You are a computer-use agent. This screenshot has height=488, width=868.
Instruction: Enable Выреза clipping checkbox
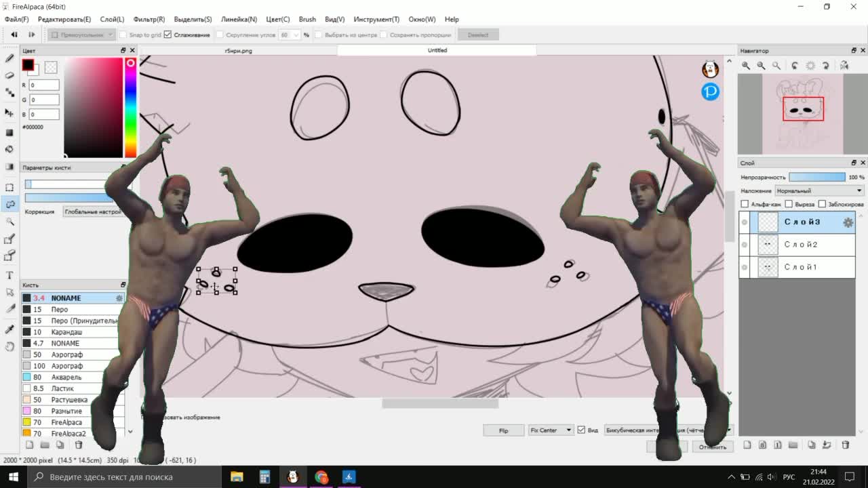point(789,204)
